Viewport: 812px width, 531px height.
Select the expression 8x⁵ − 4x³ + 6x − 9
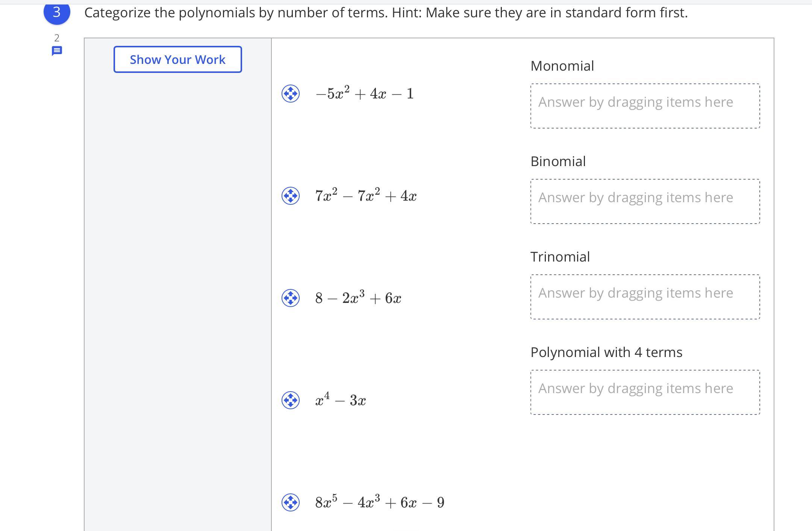coord(380,502)
